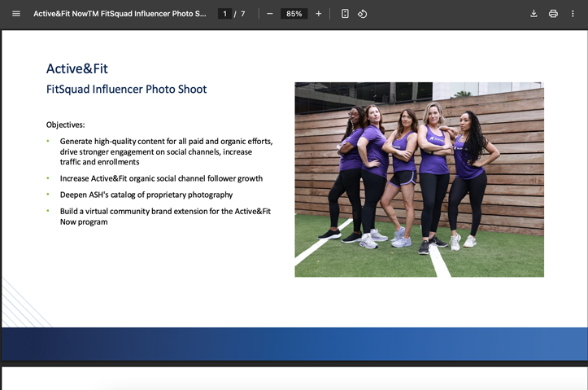Click the FitSquad group photo
588x390 pixels.
coord(420,180)
